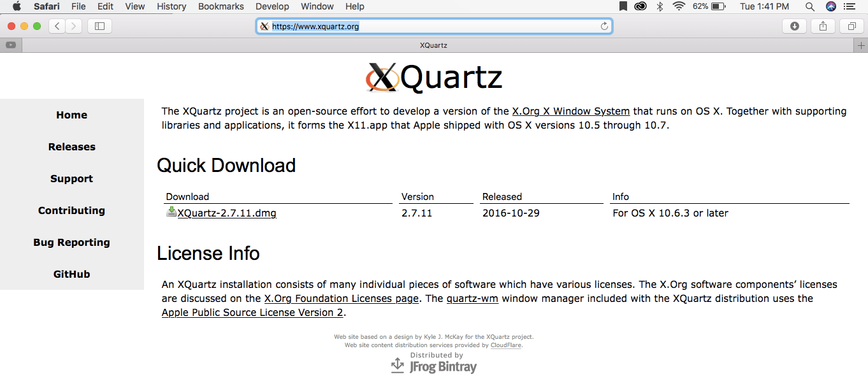Viewport: 868px width, 386px height.
Task: Open the Safari menu
Action: pyautogui.click(x=47, y=6)
